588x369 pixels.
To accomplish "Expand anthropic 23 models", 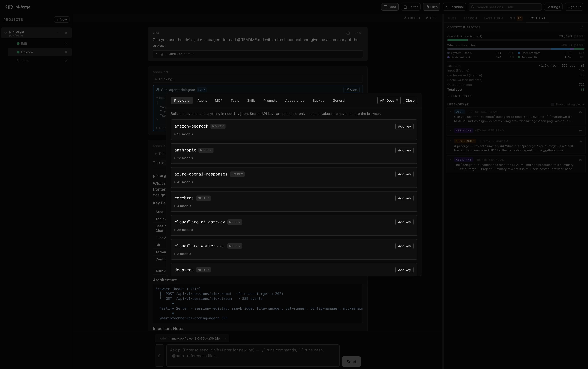I will point(184,158).
